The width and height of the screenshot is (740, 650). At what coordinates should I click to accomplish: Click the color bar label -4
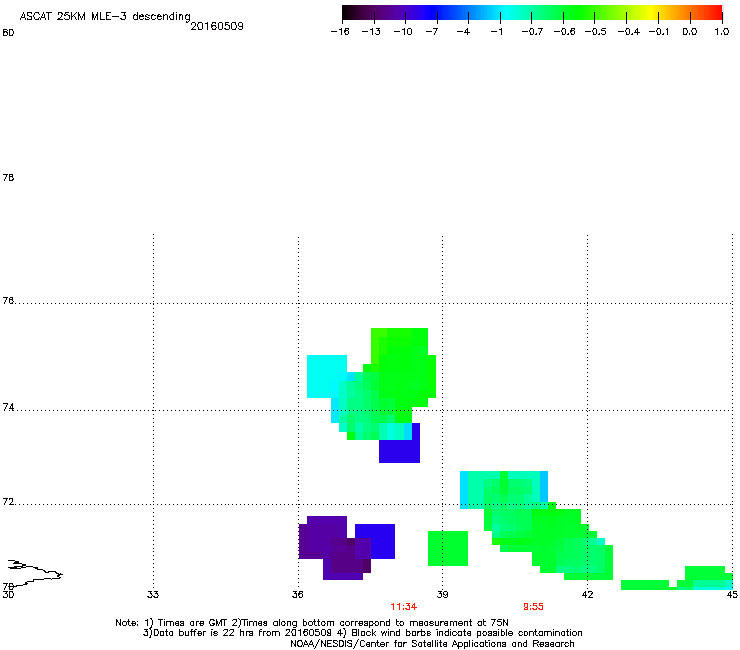pos(463,32)
